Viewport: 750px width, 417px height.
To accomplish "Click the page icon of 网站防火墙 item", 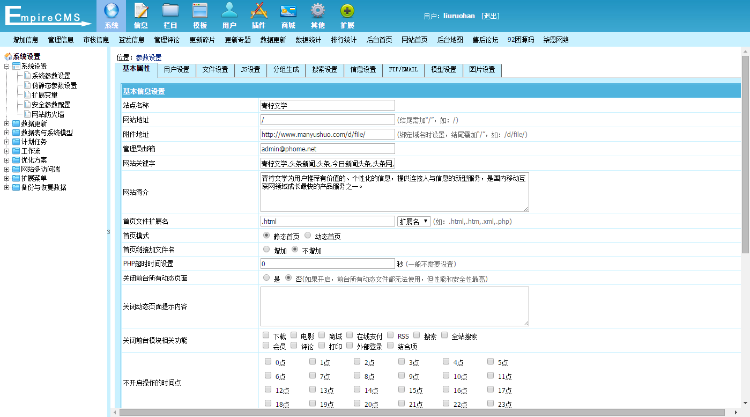I will [x=27, y=114].
